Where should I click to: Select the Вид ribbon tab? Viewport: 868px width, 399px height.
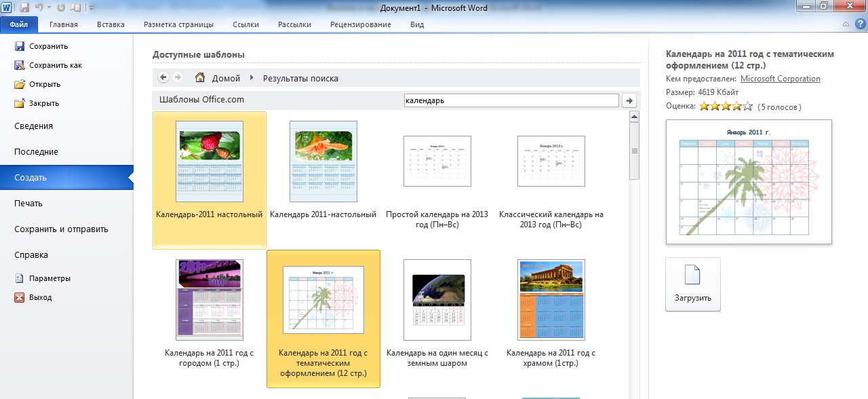[417, 24]
